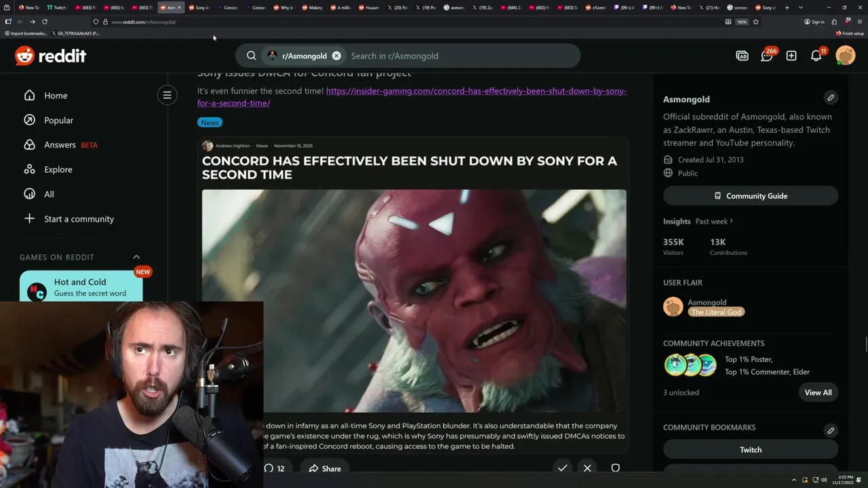Screen dimensions: 868x488
Task: Click The Literal God flair badge
Action: (x=716, y=312)
